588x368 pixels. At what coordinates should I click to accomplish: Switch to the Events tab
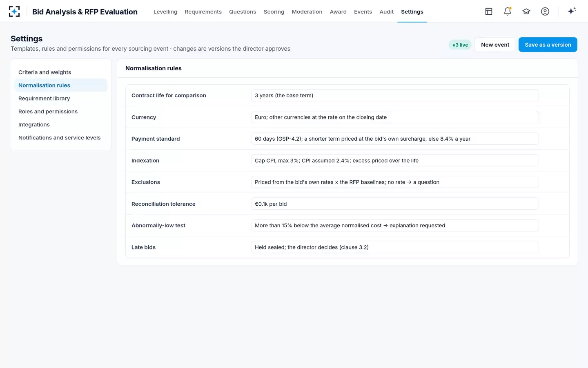pos(363,12)
